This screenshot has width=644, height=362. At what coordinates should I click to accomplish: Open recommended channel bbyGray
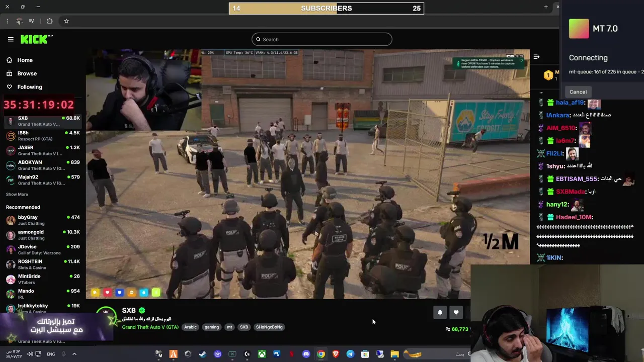(x=43, y=220)
